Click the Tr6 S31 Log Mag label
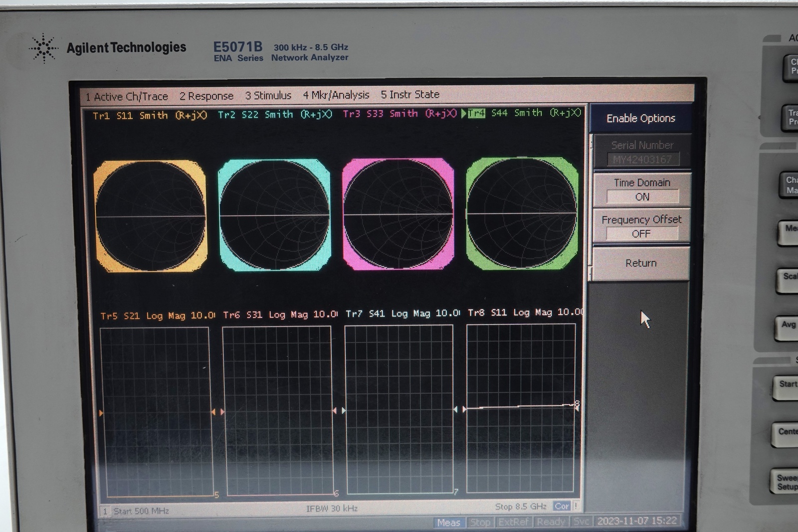The width and height of the screenshot is (798, 532). [x=280, y=315]
